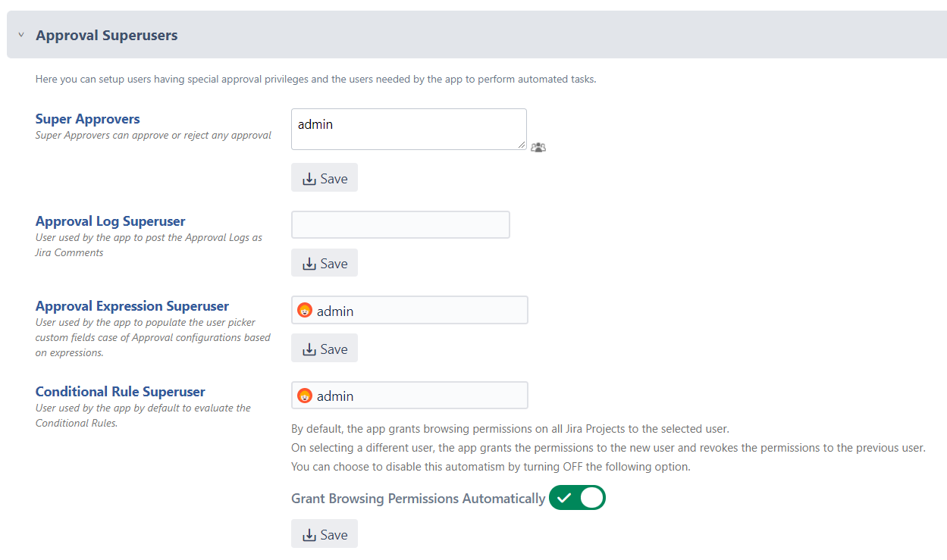
Task: Save the Approval Expression Superuser setting
Action: click(x=325, y=349)
